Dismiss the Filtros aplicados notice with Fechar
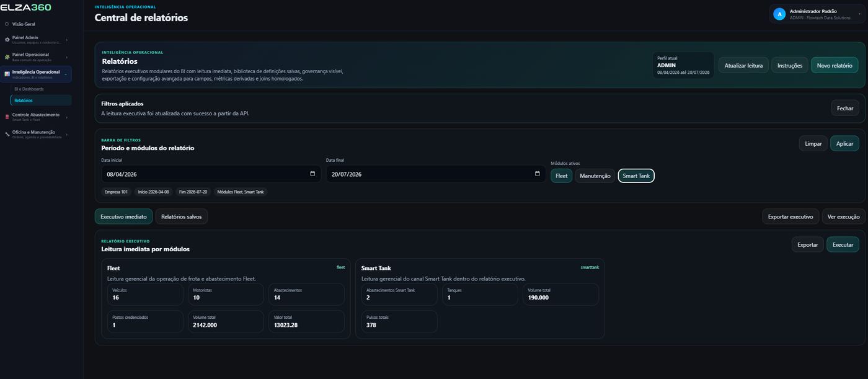868x379 pixels. [x=845, y=108]
